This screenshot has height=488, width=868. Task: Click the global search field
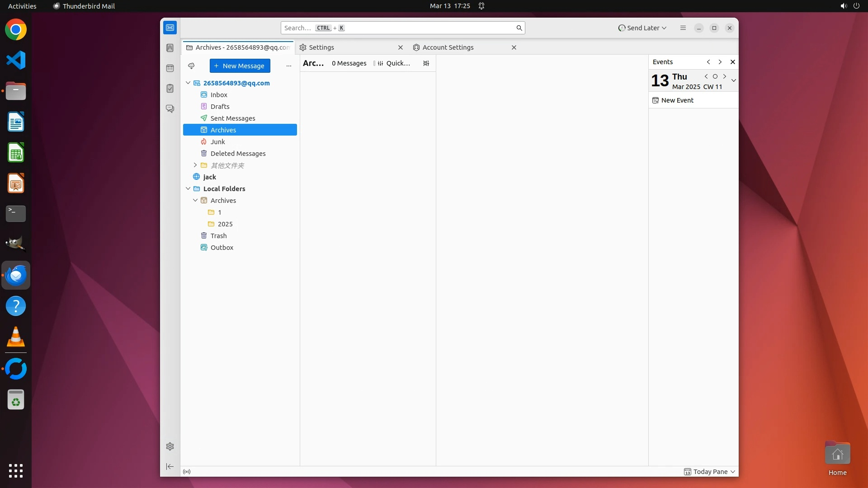[x=398, y=28]
